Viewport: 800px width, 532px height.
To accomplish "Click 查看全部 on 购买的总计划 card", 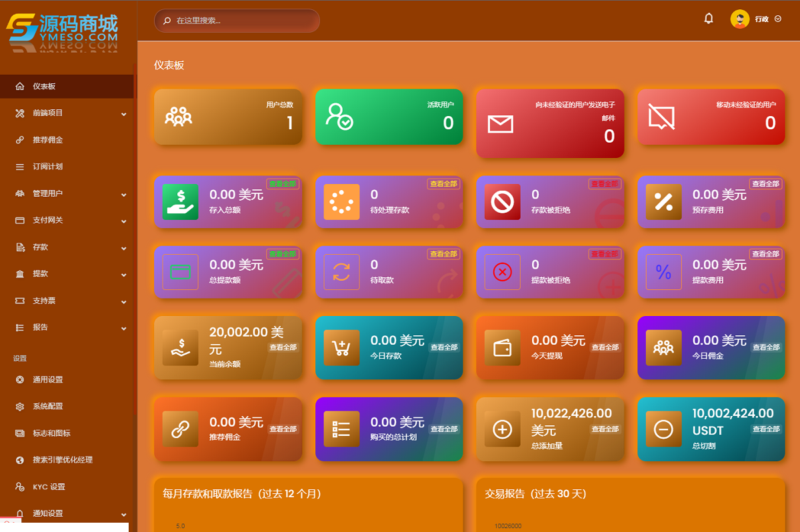I will 444,429.
